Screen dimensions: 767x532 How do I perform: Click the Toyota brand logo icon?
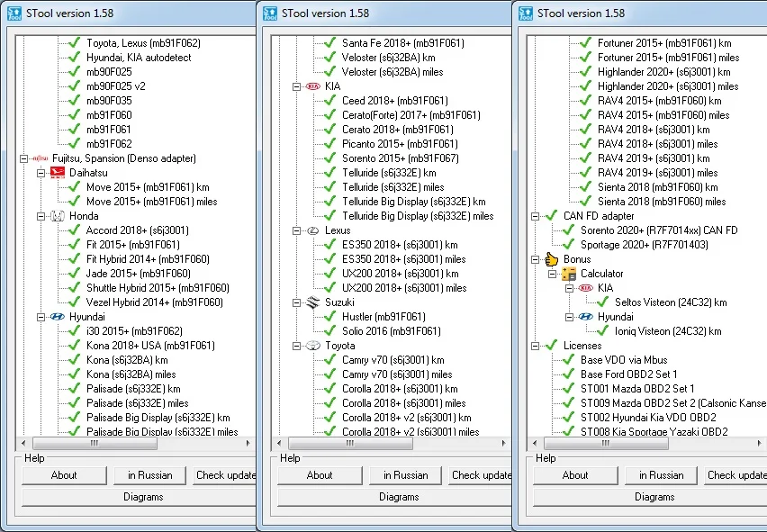(x=313, y=345)
